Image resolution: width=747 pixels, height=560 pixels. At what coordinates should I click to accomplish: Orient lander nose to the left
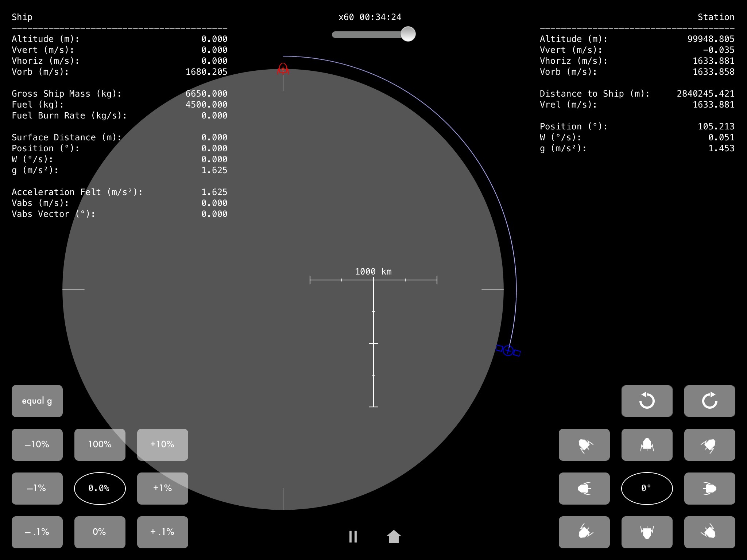[584, 488]
